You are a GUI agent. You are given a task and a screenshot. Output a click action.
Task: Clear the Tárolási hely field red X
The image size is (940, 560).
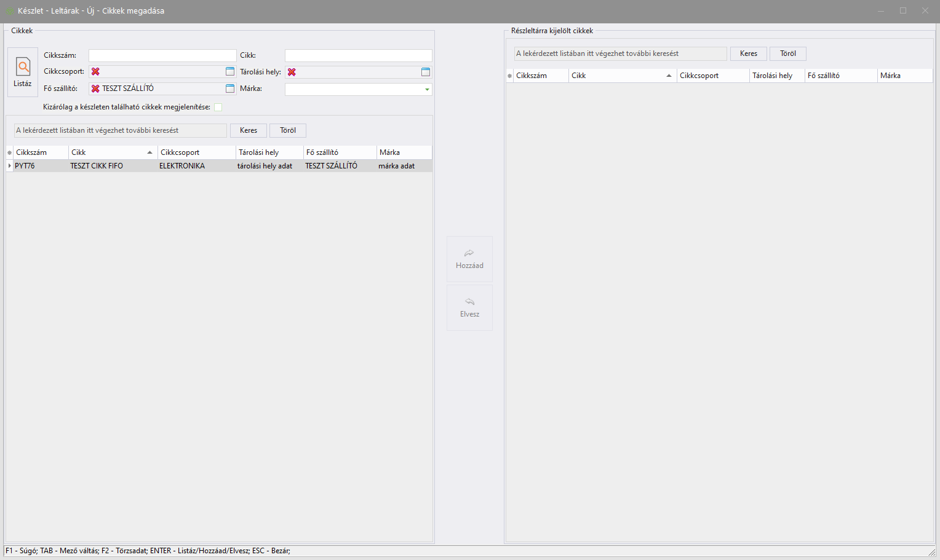pos(292,72)
